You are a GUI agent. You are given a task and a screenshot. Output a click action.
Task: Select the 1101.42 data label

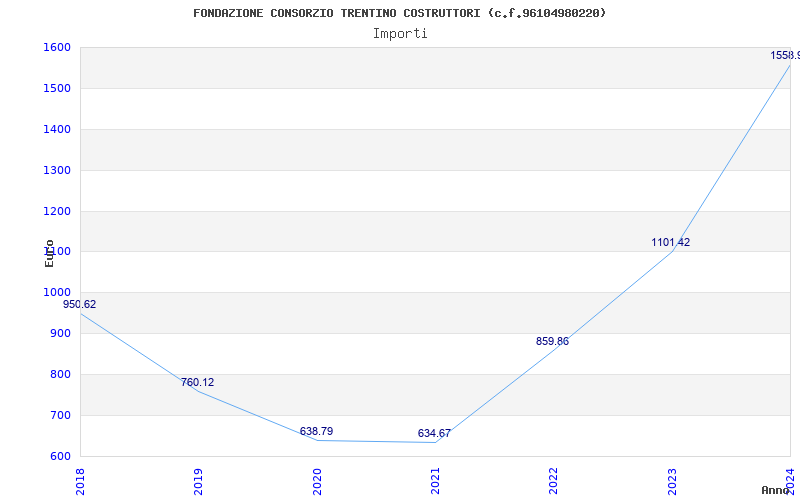tap(670, 243)
